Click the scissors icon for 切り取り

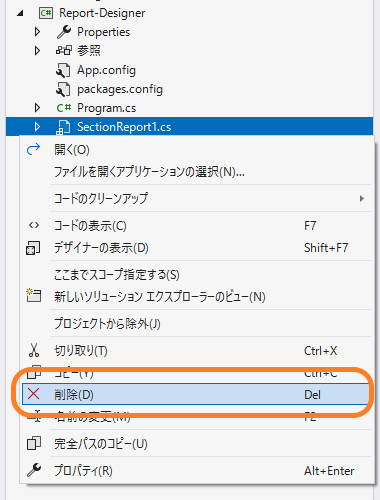click(x=33, y=350)
